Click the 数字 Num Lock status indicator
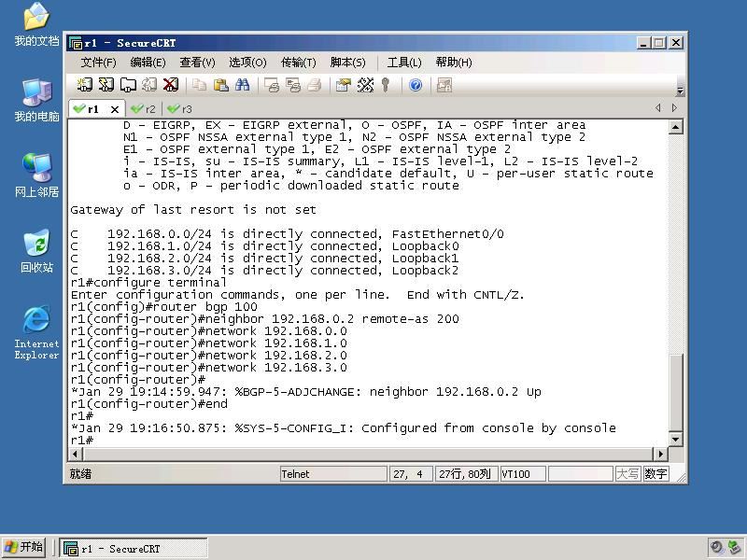 tap(655, 474)
